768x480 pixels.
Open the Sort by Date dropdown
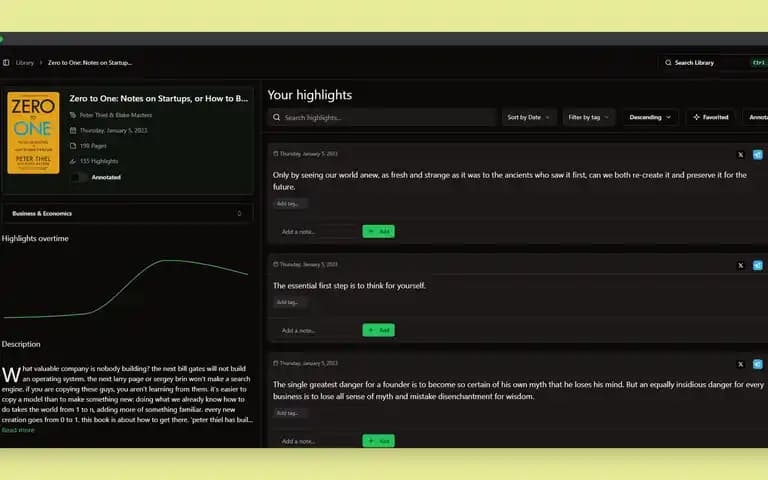tap(529, 118)
